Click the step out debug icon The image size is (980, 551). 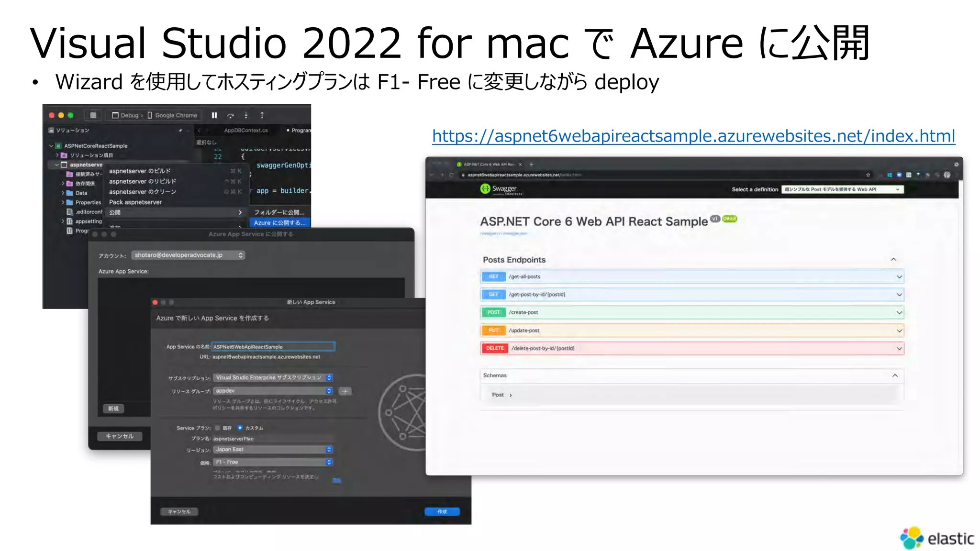click(262, 115)
